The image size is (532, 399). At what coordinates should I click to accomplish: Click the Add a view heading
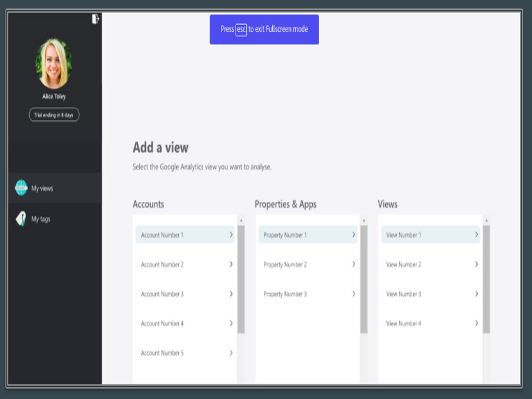pyautogui.click(x=161, y=147)
